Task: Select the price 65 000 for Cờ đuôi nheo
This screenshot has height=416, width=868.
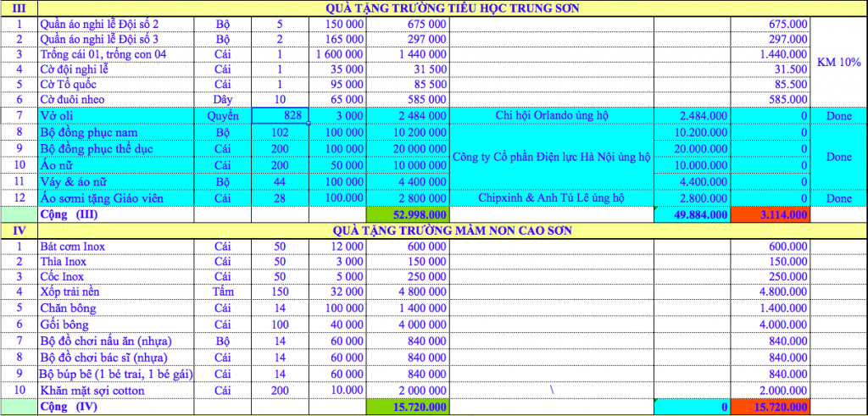Action: click(337, 100)
